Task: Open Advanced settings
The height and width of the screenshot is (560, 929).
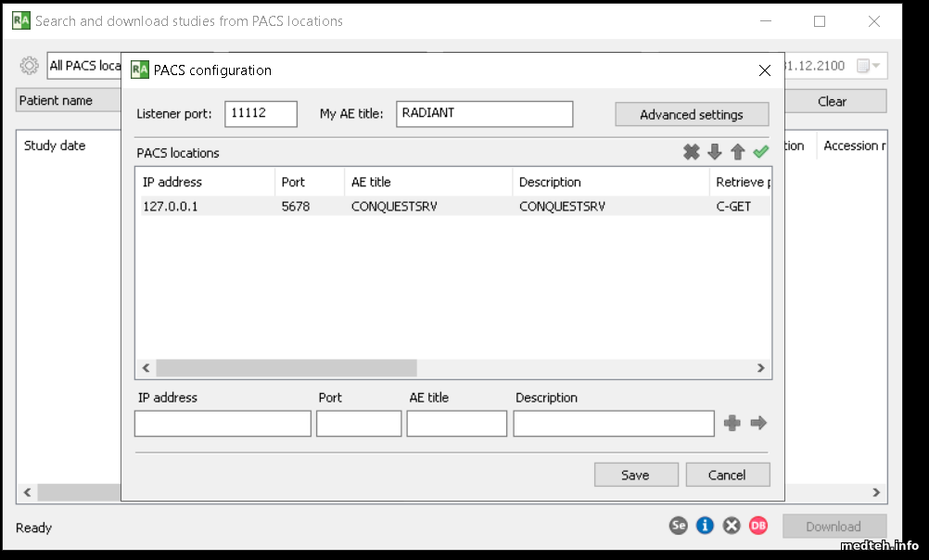Action: pyautogui.click(x=692, y=115)
